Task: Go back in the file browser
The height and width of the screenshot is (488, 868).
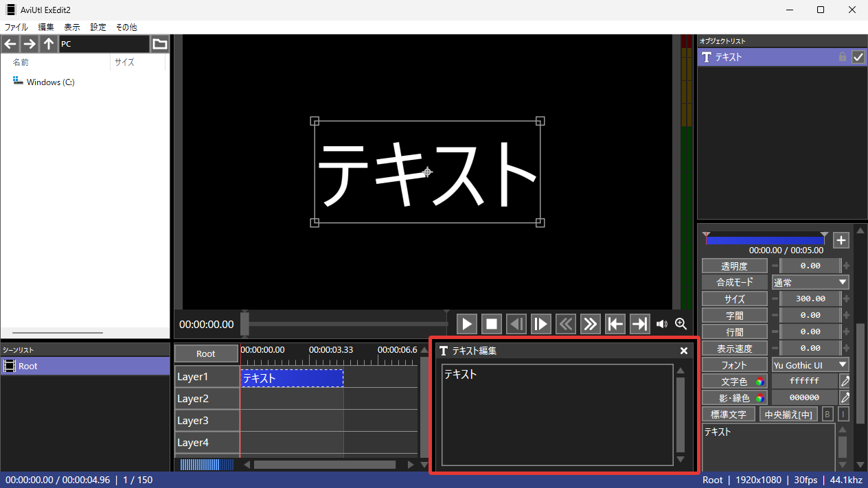Action: click(x=10, y=44)
